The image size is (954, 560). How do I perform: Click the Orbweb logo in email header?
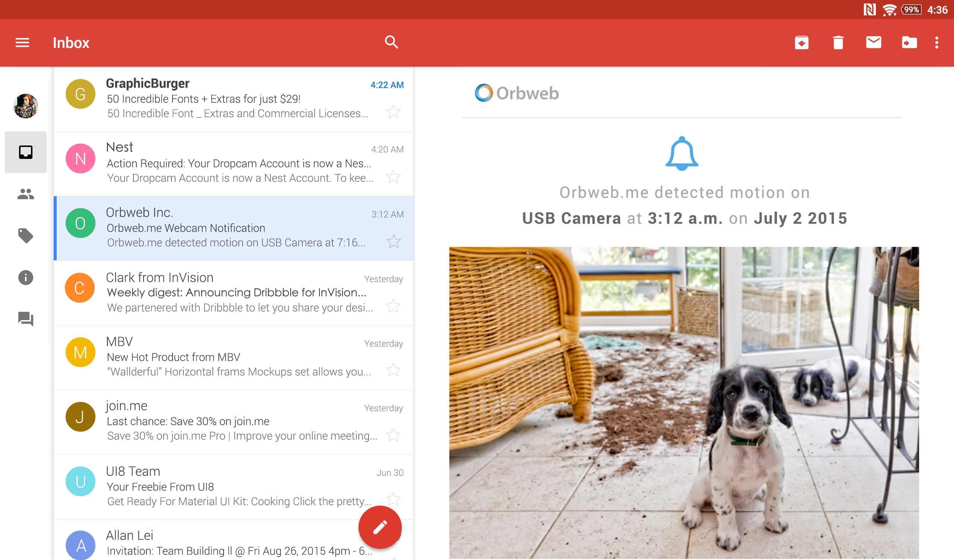pyautogui.click(x=517, y=93)
